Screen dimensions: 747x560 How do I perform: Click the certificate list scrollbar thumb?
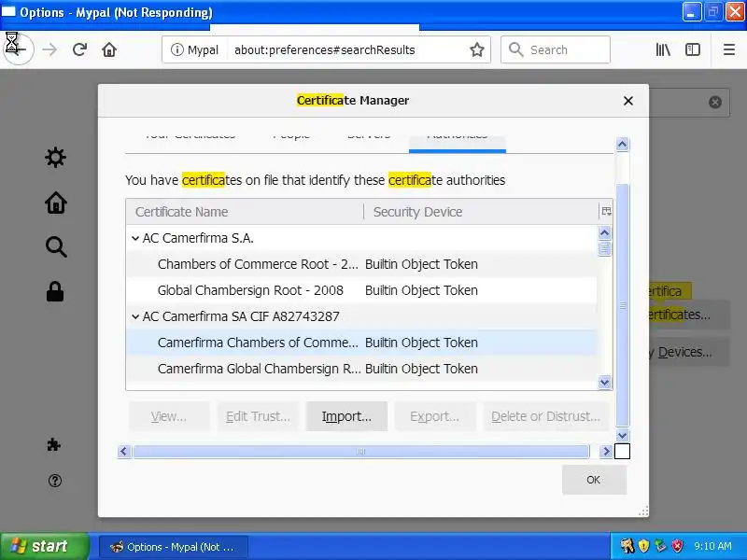604,248
